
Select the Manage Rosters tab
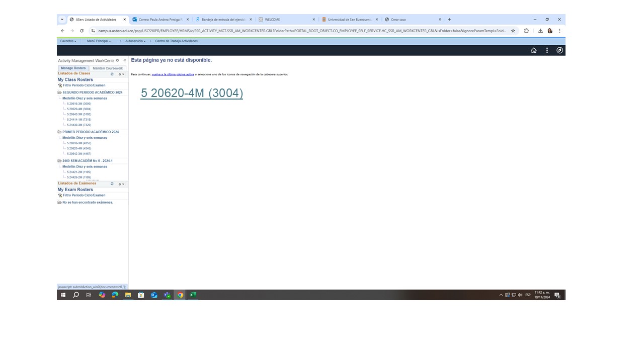pos(73,68)
